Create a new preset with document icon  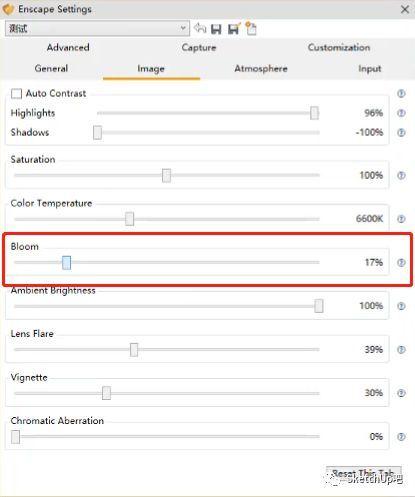[x=251, y=28]
